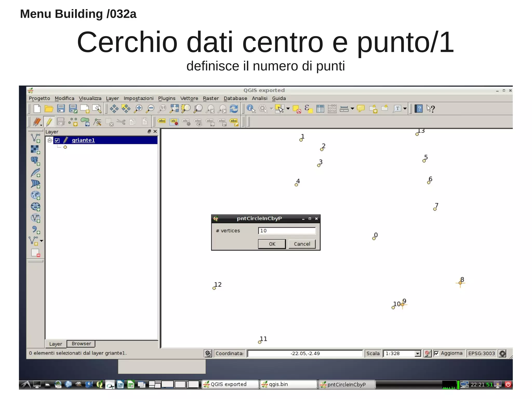532x399 pixels.
Task: Activate the What's This cursor tool
Action: (430, 109)
